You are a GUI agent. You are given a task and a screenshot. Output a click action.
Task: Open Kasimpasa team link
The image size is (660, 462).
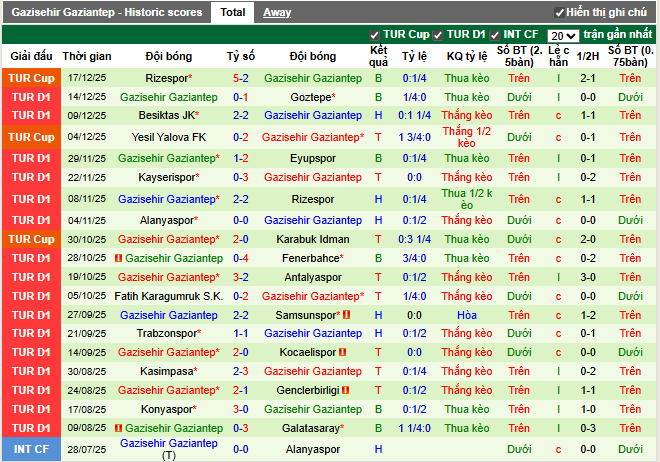(x=169, y=371)
